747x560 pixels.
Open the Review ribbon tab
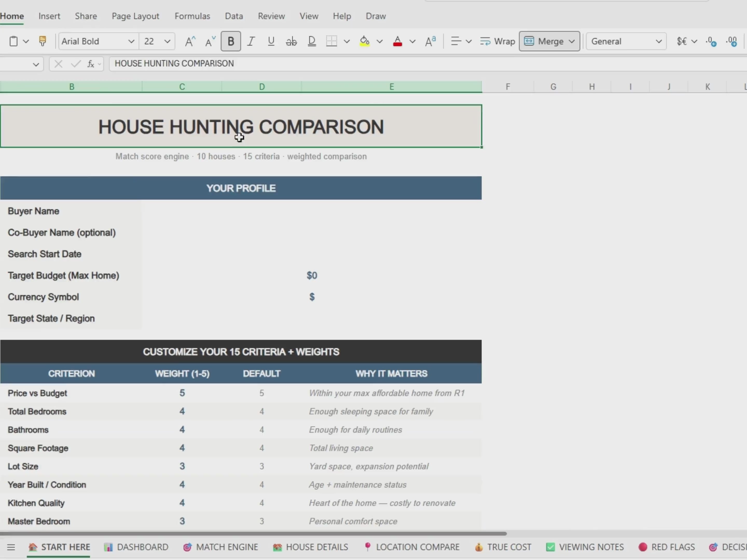click(272, 16)
